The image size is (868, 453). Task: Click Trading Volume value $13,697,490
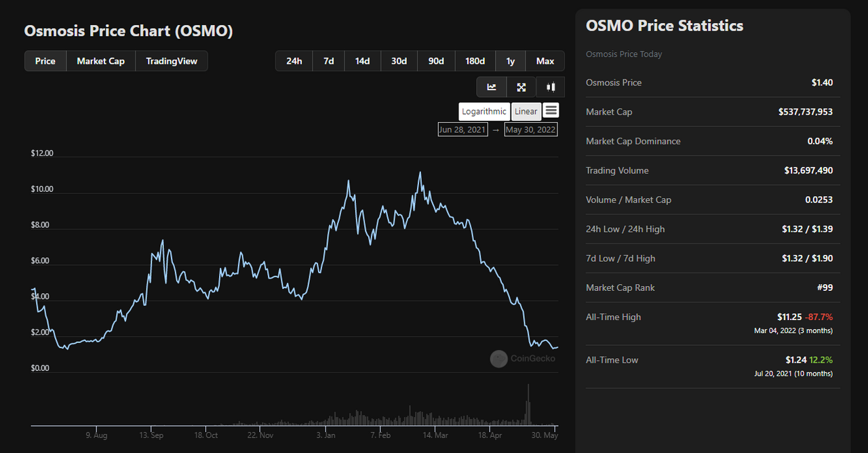(808, 170)
